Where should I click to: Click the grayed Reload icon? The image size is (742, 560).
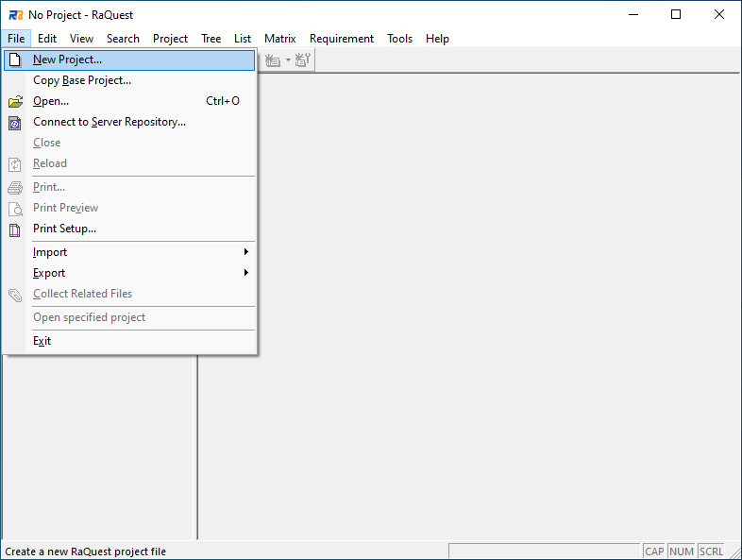point(15,164)
